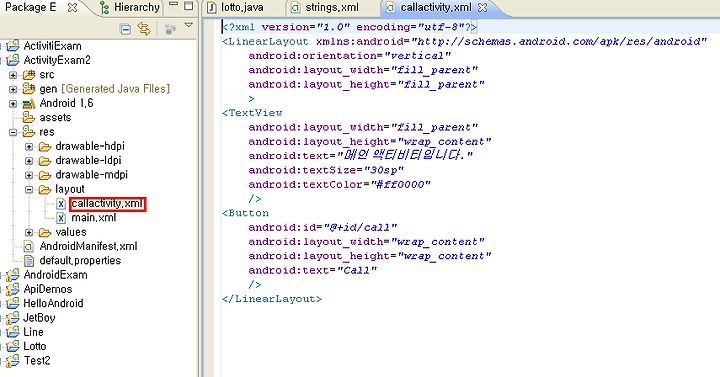Image resolution: width=720 pixels, height=377 pixels.
Task: Click the </LinearLayout> closing tag
Action: (x=272, y=299)
